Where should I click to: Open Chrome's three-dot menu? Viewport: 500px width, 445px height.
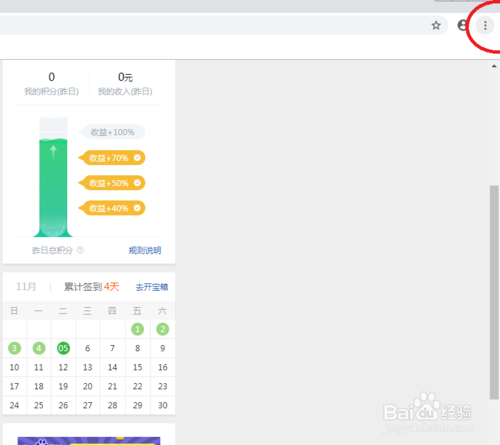[485, 25]
